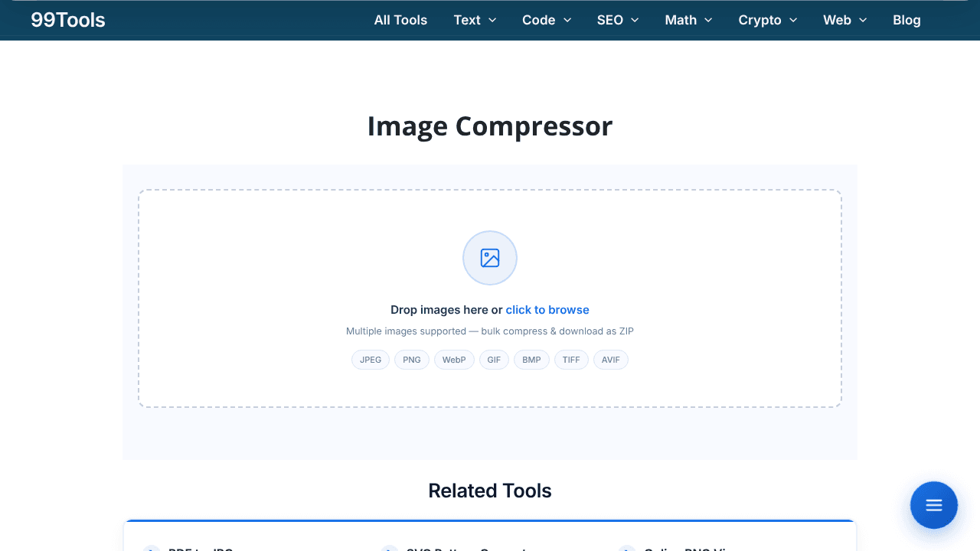
Task: Expand the Math menu
Action: [688, 20]
